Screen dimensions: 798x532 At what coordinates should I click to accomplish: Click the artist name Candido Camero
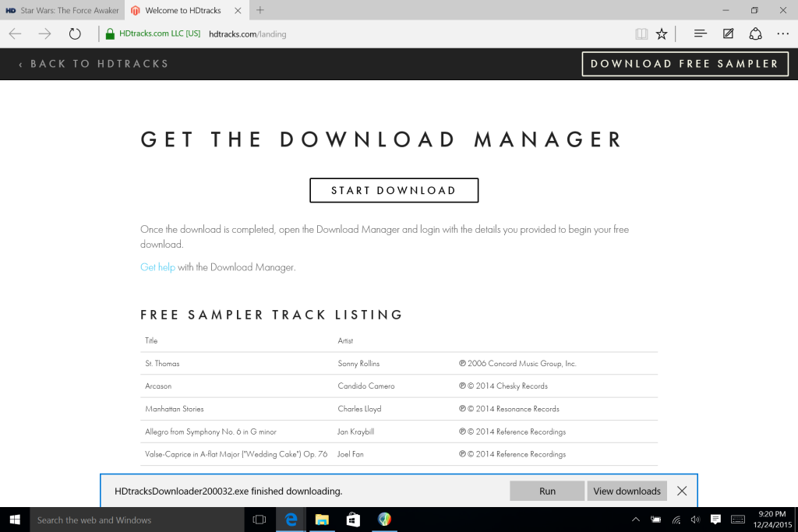pyautogui.click(x=366, y=386)
